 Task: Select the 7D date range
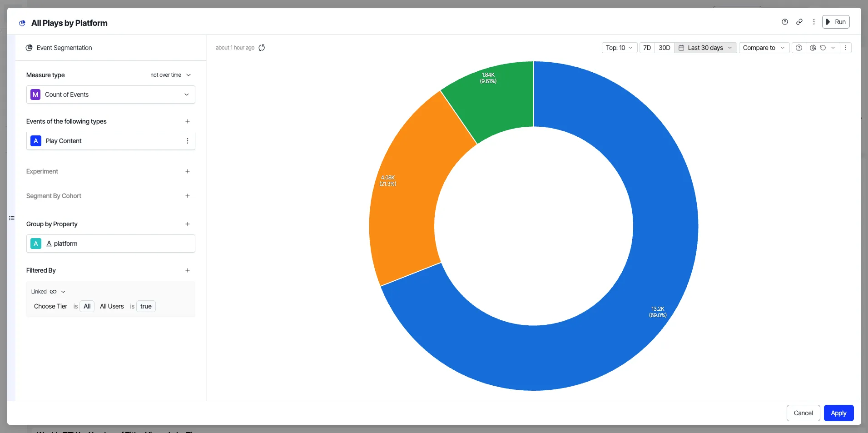click(x=647, y=48)
